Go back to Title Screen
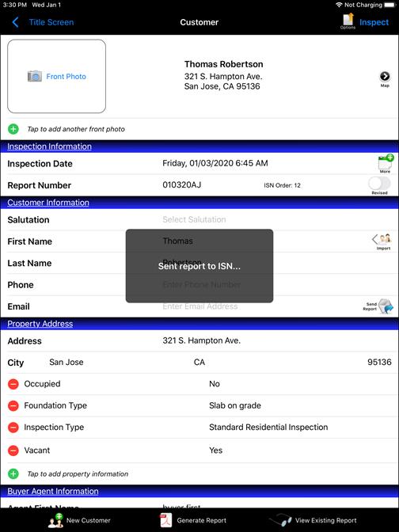This screenshot has width=399, height=532. [x=43, y=22]
